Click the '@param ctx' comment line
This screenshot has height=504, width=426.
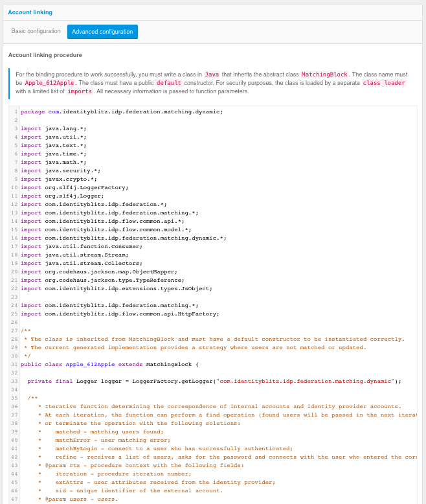click(141, 465)
